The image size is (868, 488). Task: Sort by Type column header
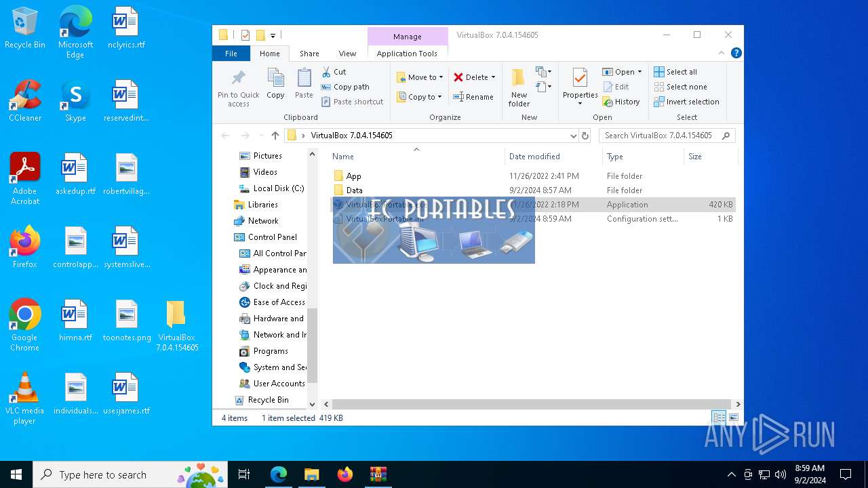[x=643, y=157]
